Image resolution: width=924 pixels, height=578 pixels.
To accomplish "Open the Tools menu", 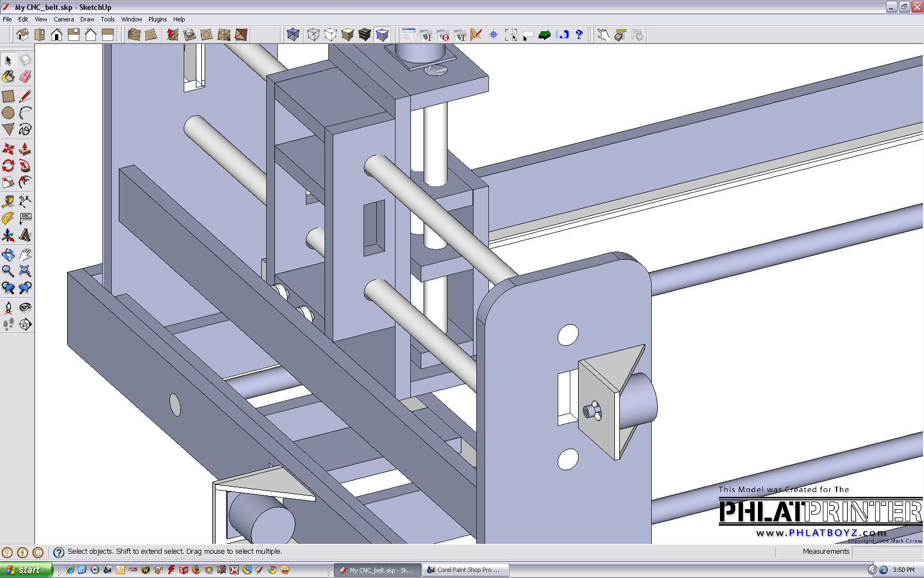I will (108, 19).
